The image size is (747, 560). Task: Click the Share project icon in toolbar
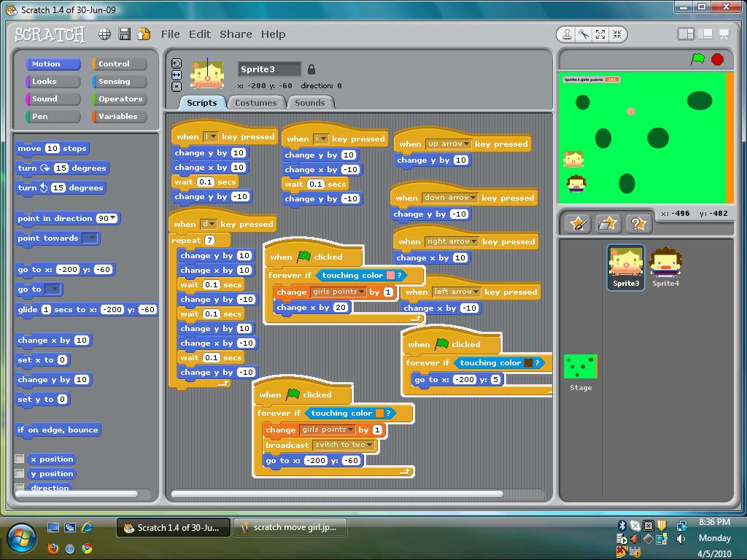click(x=144, y=34)
